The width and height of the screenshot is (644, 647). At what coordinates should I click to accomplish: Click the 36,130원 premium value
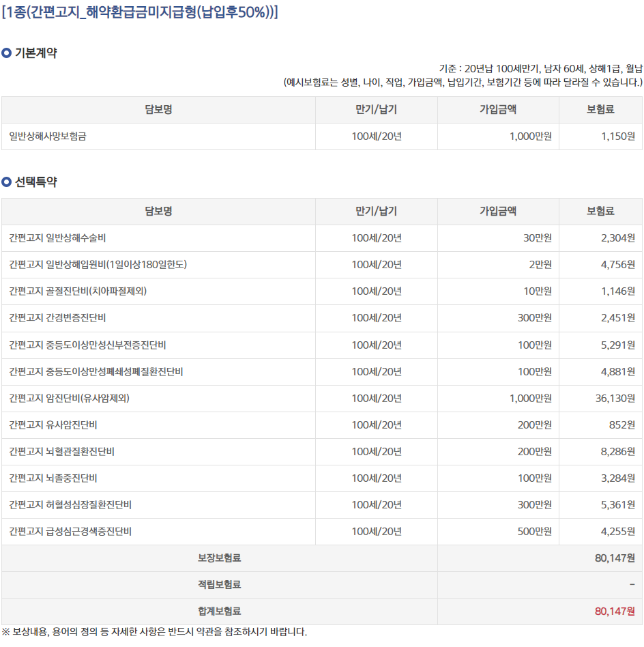pyautogui.click(x=615, y=398)
